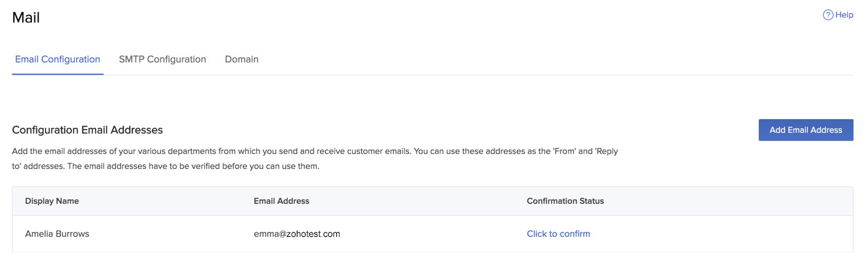Open the SMTP Configuration tab
The width and height of the screenshot is (868, 265).
(x=162, y=59)
